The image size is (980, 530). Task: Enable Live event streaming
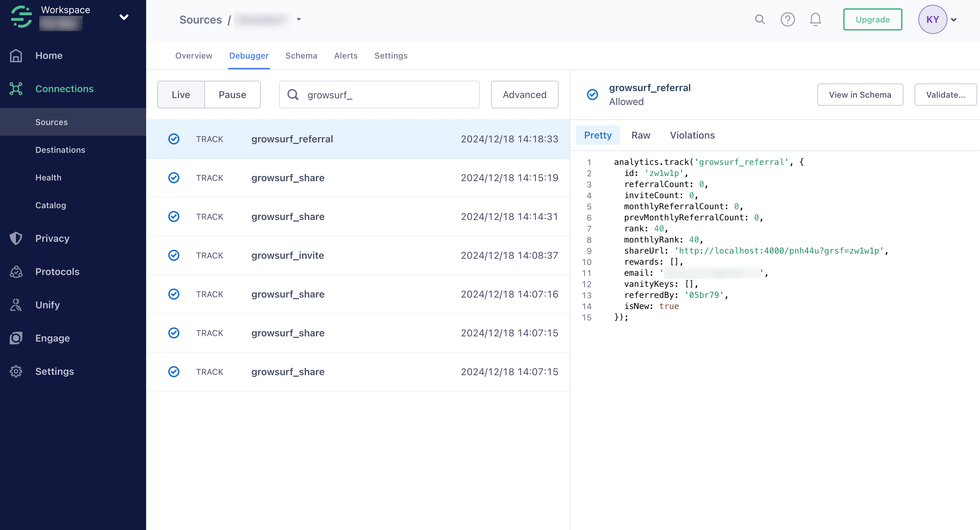[181, 94]
